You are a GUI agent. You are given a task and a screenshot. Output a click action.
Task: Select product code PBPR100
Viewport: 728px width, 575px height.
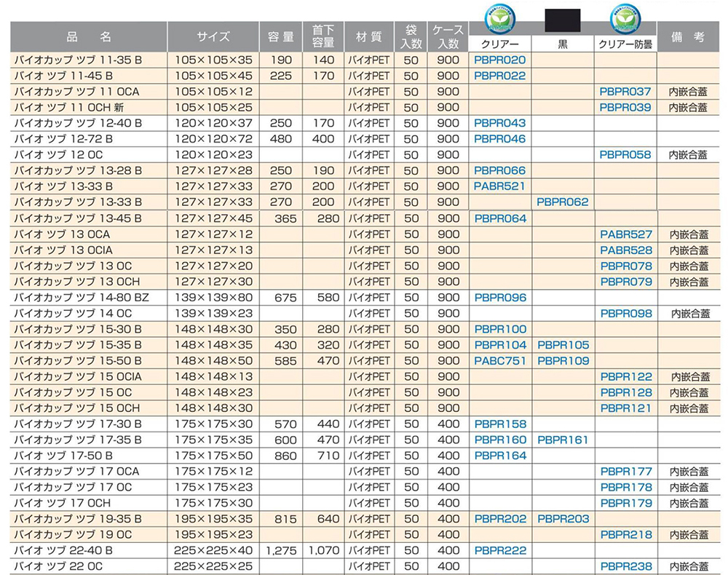(501, 329)
